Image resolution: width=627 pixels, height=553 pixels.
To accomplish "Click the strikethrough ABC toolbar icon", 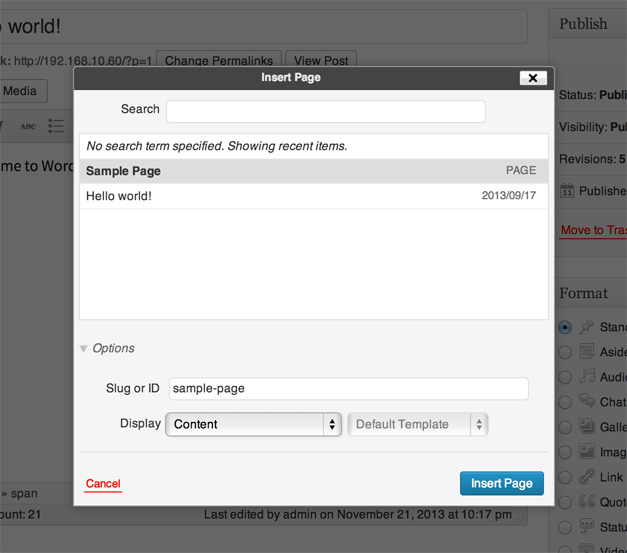I will pos(28,126).
